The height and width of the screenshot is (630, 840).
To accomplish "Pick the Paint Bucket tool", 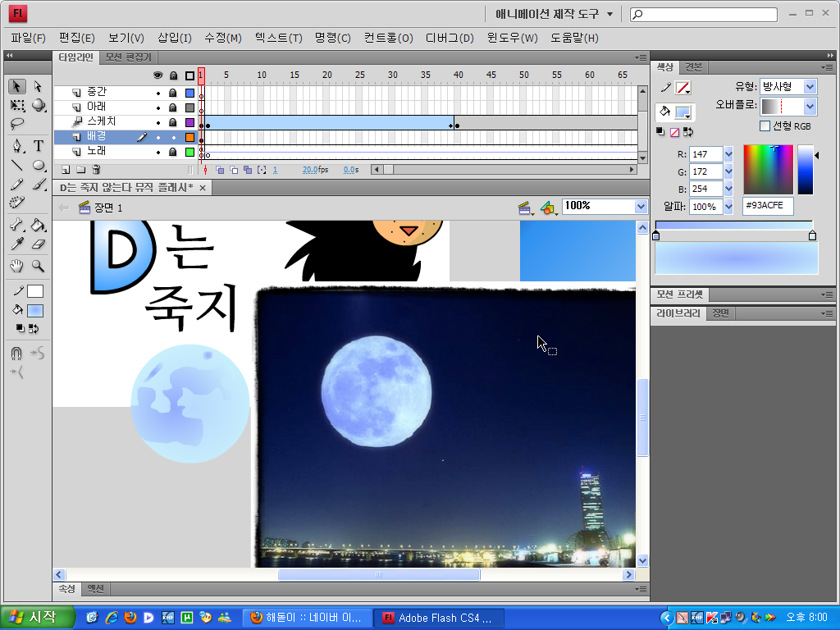I will [38, 225].
